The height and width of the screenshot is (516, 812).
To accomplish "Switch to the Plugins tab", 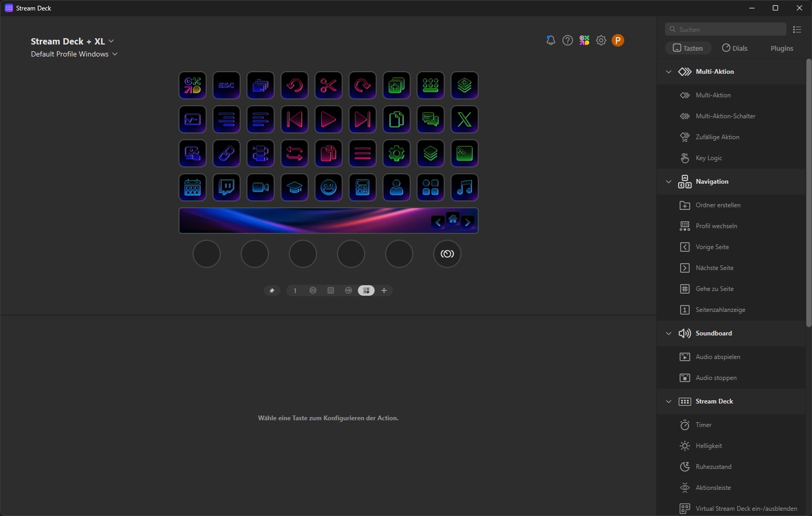I will [782, 48].
